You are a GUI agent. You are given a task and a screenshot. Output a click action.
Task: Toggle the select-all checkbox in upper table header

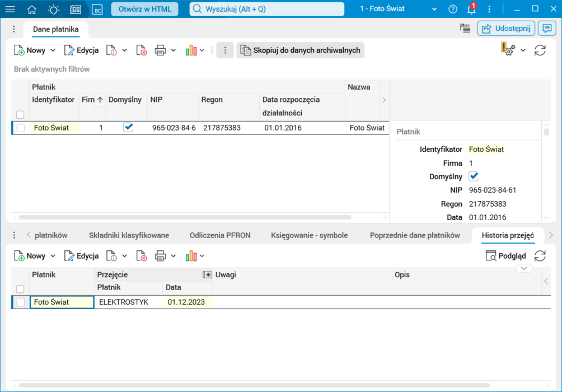pyautogui.click(x=20, y=115)
